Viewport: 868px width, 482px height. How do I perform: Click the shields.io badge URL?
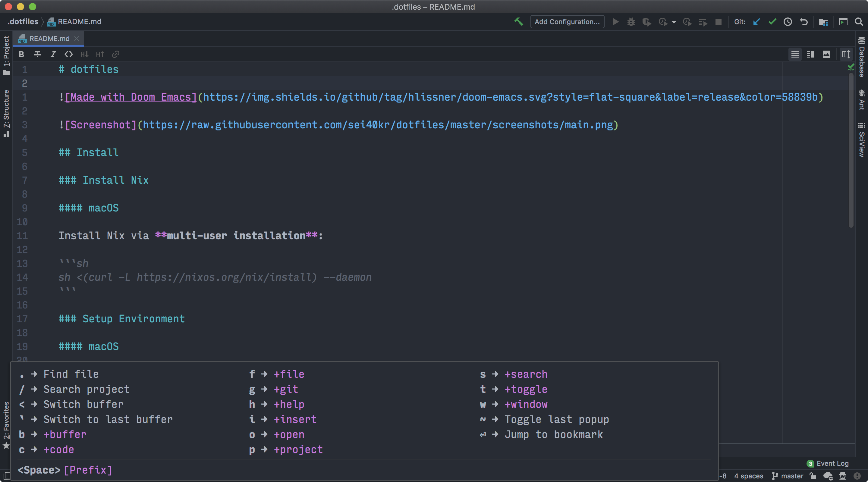(x=510, y=97)
